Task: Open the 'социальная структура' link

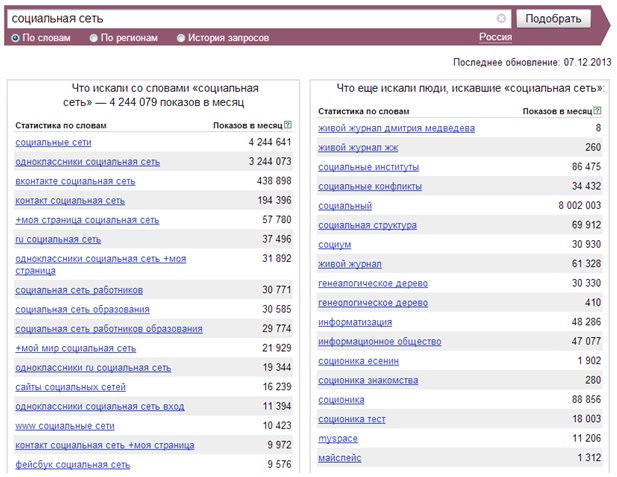Action: click(x=367, y=226)
